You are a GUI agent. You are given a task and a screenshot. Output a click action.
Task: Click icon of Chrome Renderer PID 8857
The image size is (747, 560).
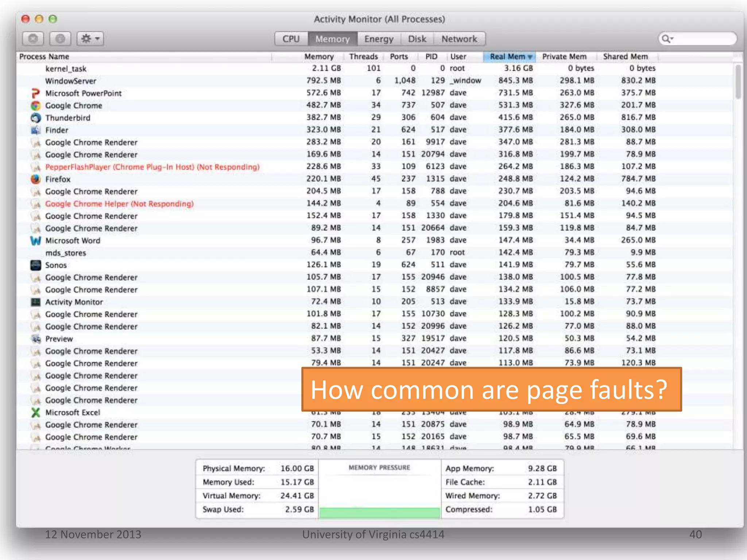tap(36, 290)
